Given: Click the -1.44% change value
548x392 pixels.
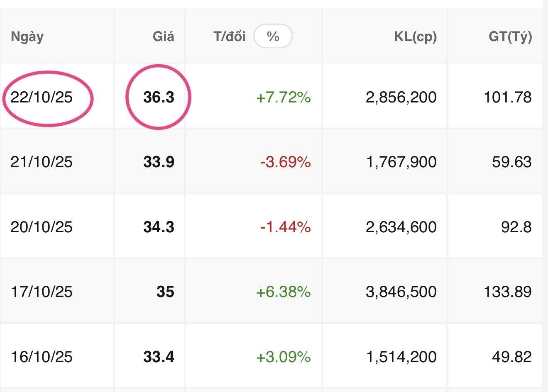Looking at the screenshot, I should tap(286, 227).
